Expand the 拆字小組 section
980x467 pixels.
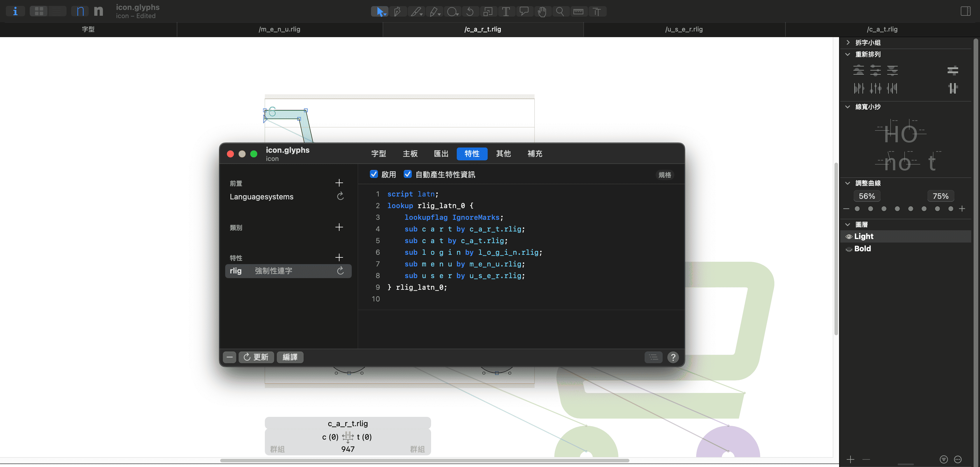848,43
